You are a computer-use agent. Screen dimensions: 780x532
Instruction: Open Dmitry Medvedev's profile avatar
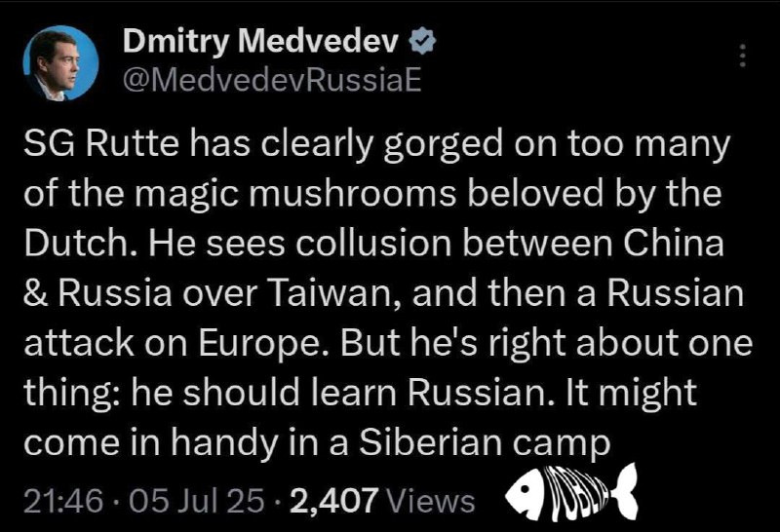click(60, 63)
